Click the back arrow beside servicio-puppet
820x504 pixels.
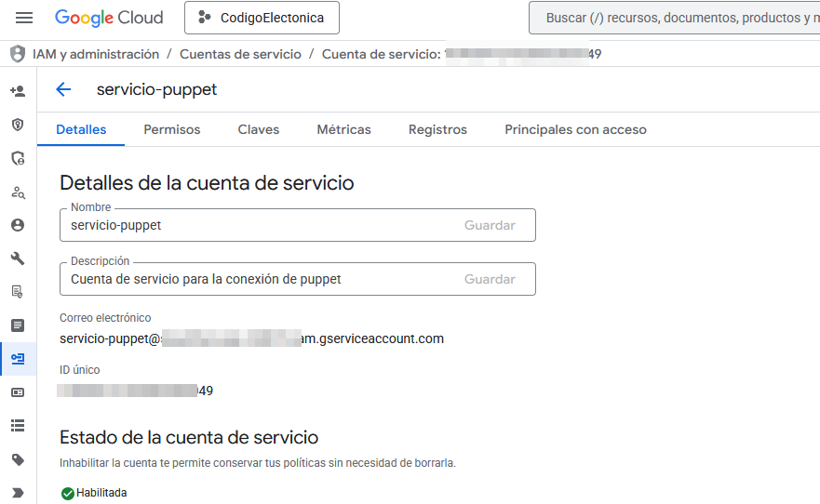tap(63, 89)
